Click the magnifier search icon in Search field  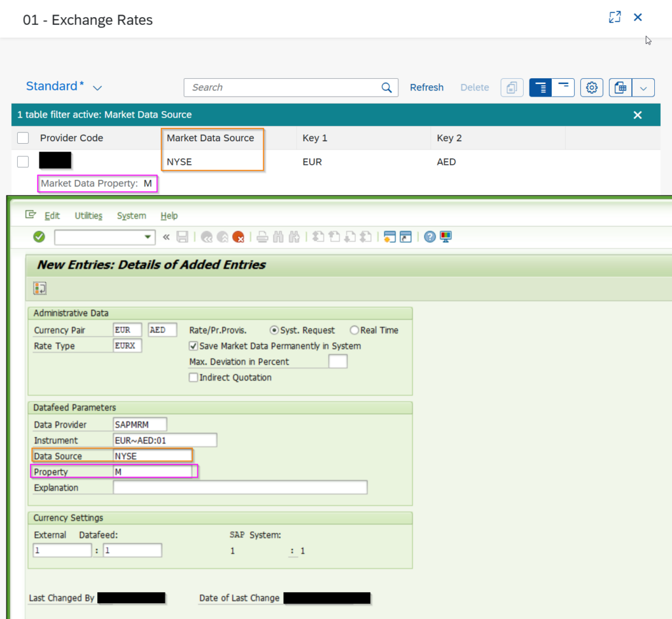pos(387,87)
